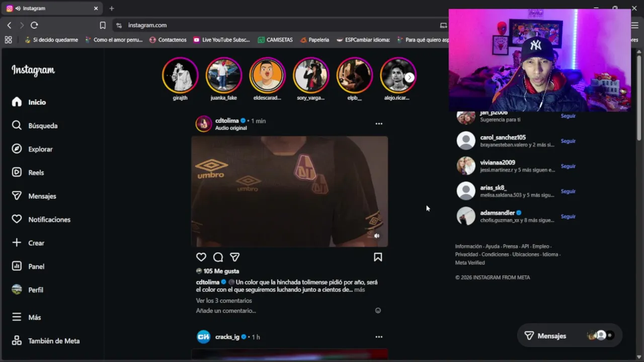This screenshot has height=362, width=644.
Task: Open Ver los 3 comentarios link
Action: [x=224, y=301]
